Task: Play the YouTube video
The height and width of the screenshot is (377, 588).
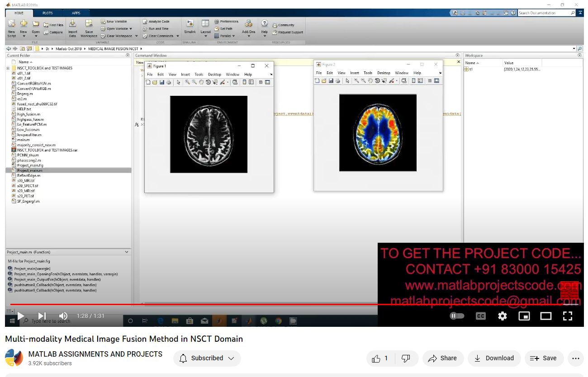Action: [20, 316]
